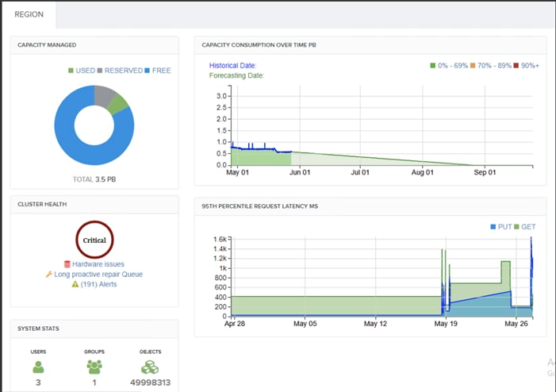Click the TOTAL 3.5 PB label
The height and width of the screenshot is (392, 556).
[94, 179]
